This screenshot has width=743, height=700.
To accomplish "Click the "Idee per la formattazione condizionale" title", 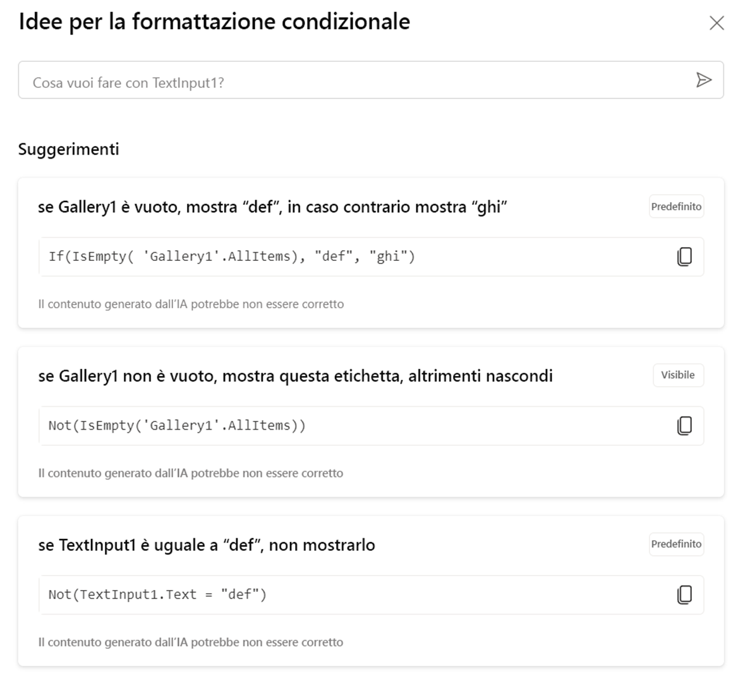I will 214,22.
